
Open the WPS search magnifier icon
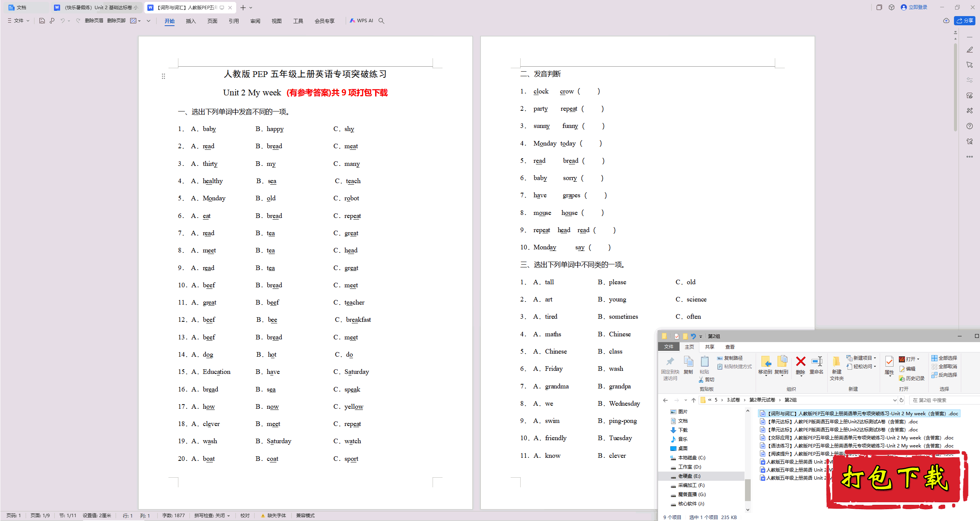[x=381, y=21]
